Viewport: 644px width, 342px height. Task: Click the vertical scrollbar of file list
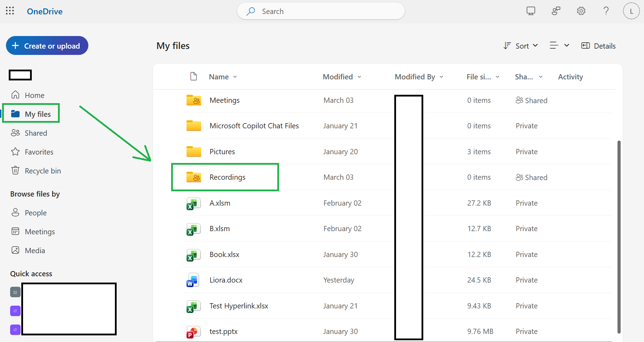click(x=619, y=237)
